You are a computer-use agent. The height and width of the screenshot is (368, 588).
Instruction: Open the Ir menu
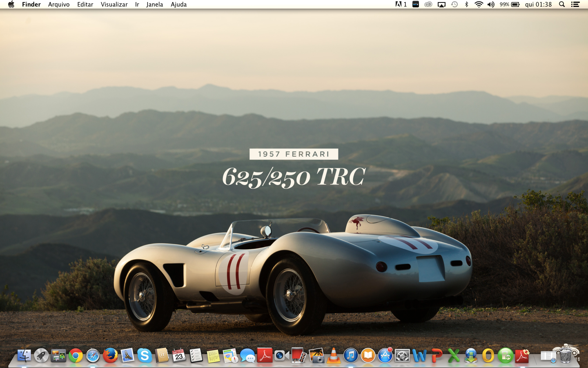point(137,4)
